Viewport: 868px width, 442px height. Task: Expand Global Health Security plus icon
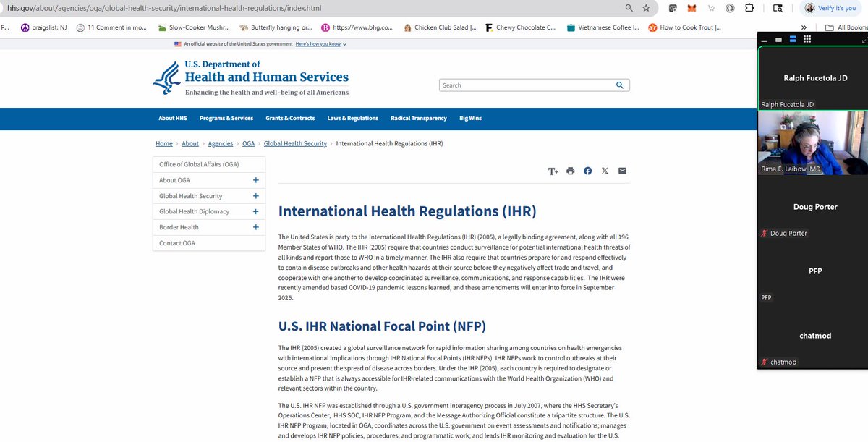[256, 196]
